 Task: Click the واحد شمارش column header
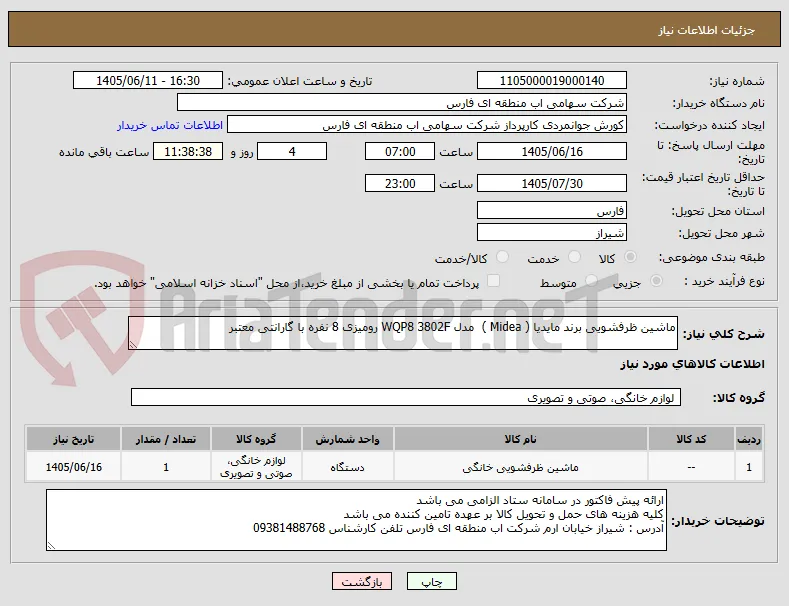347,439
